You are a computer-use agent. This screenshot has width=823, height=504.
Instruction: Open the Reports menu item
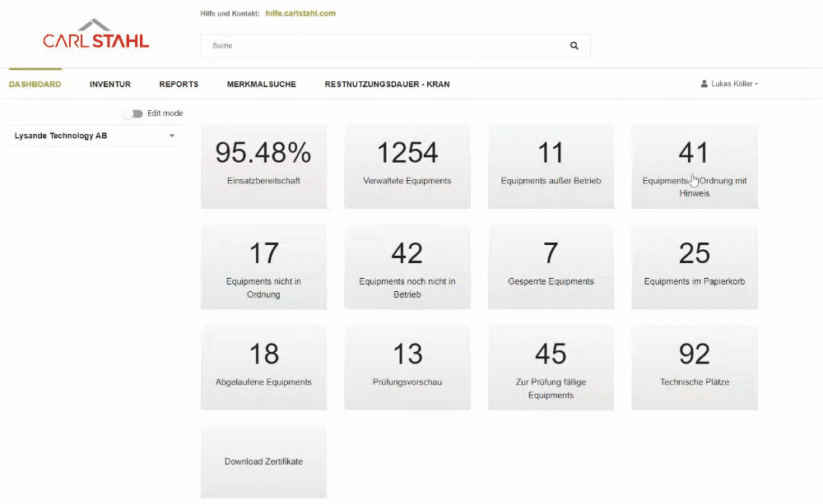click(179, 84)
